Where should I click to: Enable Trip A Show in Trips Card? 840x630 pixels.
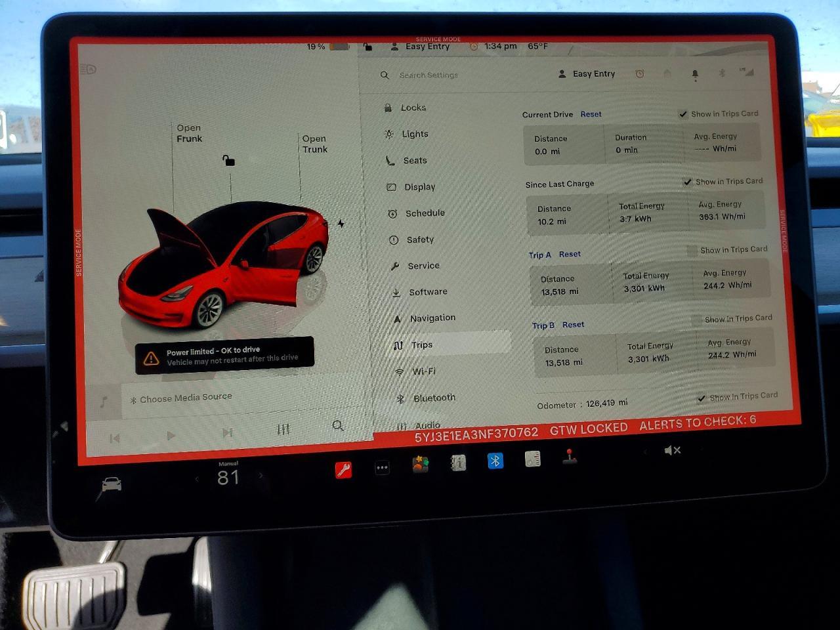click(x=692, y=250)
